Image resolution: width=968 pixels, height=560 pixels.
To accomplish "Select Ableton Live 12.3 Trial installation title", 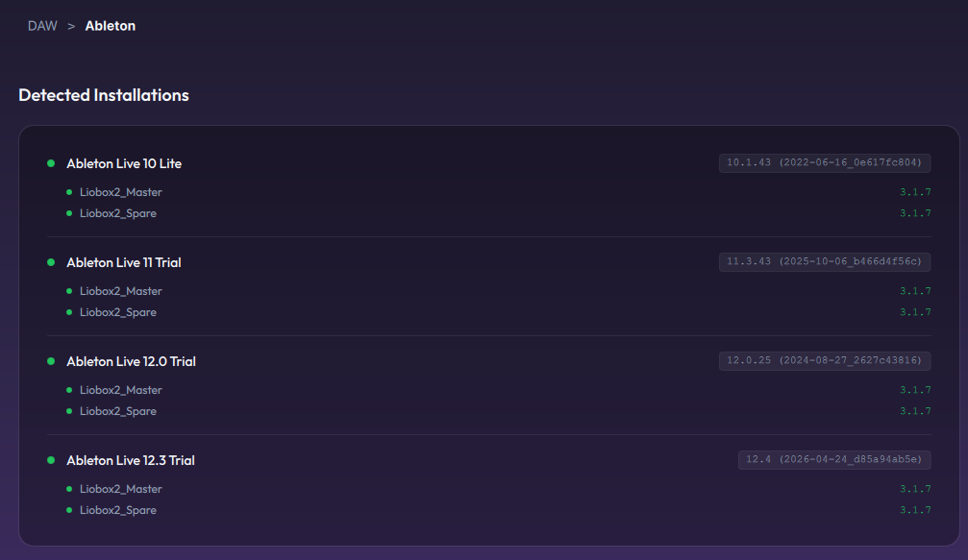I will coord(131,460).
